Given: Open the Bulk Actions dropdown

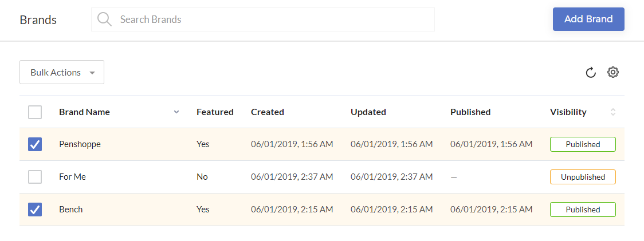Looking at the screenshot, I should click(62, 72).
